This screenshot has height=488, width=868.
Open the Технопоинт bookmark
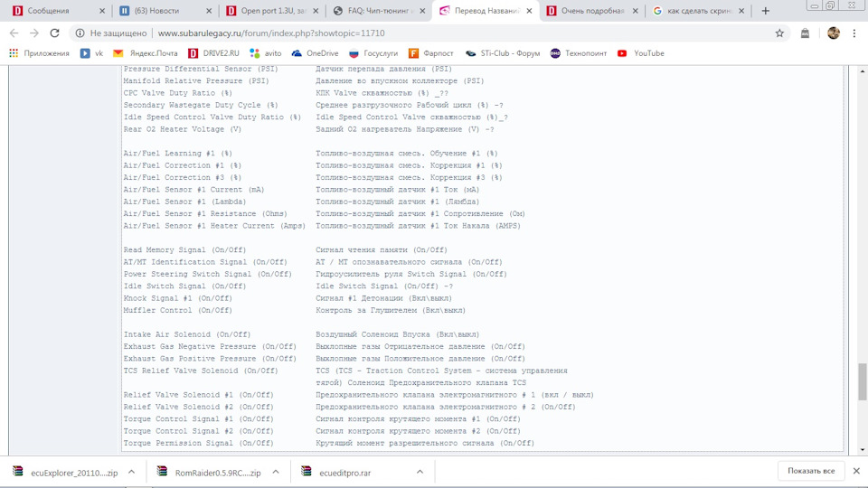point(579,53)
